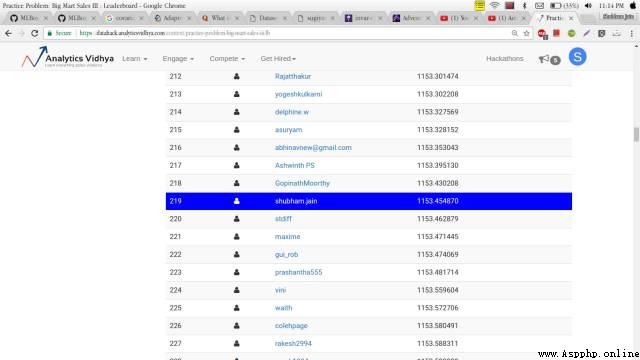Image resolution: width=640 pixels, height=360 pixels.
Task: Open prashantha555 profile link
Action: (298, 272)
